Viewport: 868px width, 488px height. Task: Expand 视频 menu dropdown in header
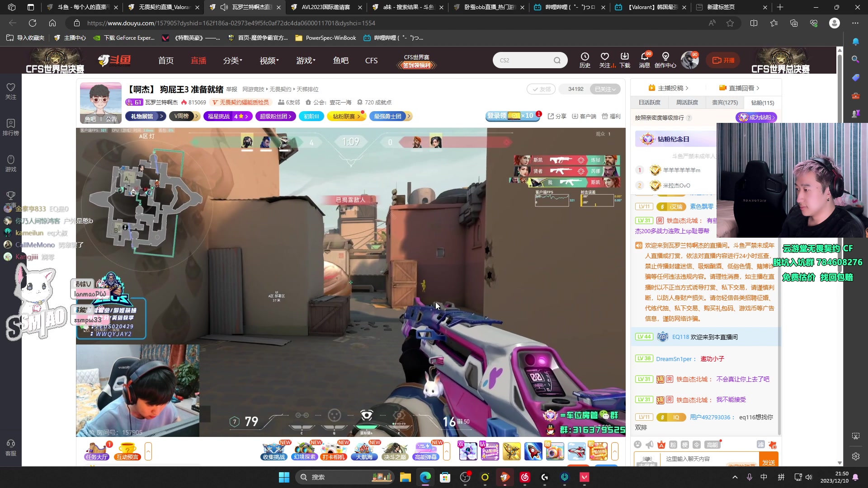(269, 61)
